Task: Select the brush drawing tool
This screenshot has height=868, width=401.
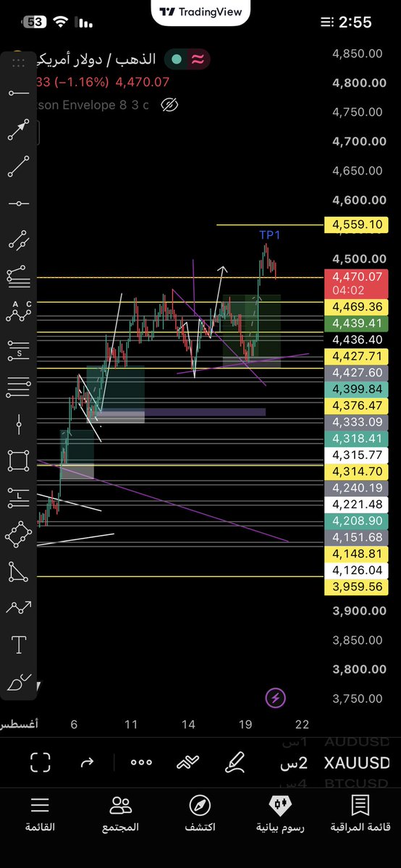Action: pos(18,683)
